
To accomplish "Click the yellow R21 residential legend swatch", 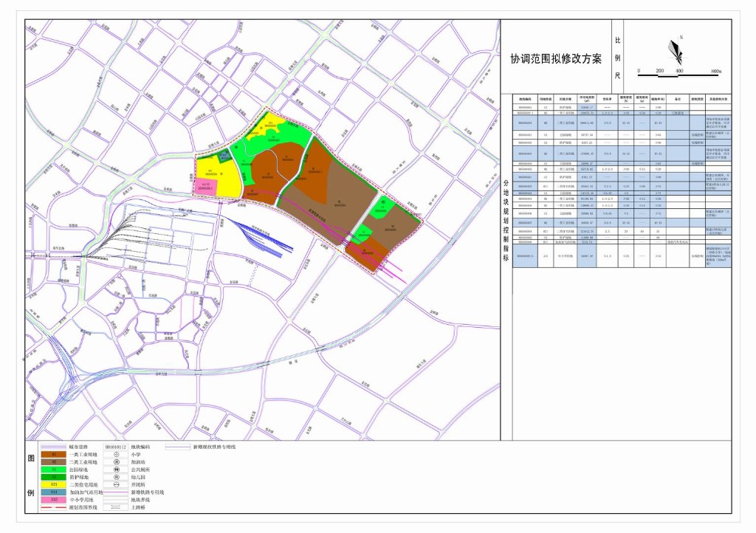I will click(x=53, y=484).
